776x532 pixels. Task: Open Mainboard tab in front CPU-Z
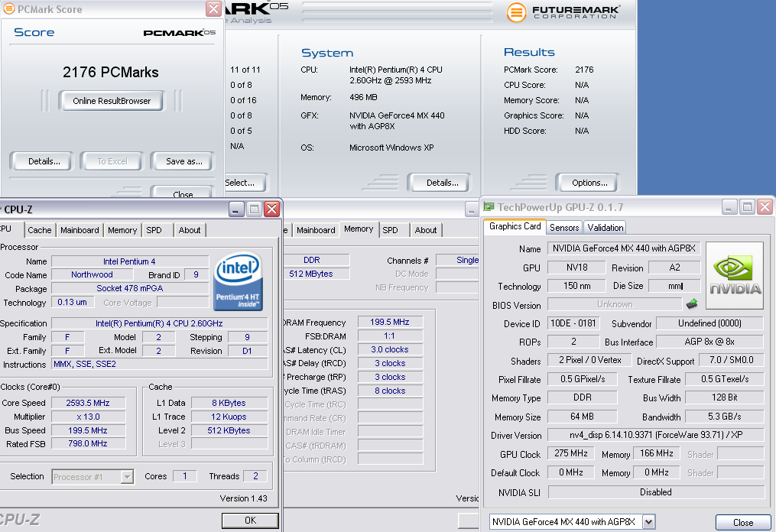point(80,230)
